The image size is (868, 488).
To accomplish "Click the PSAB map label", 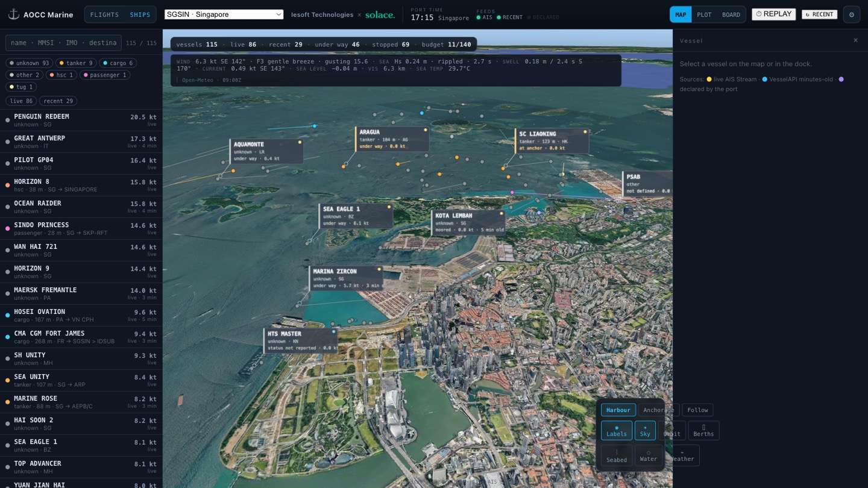I will tap(647, 184).
